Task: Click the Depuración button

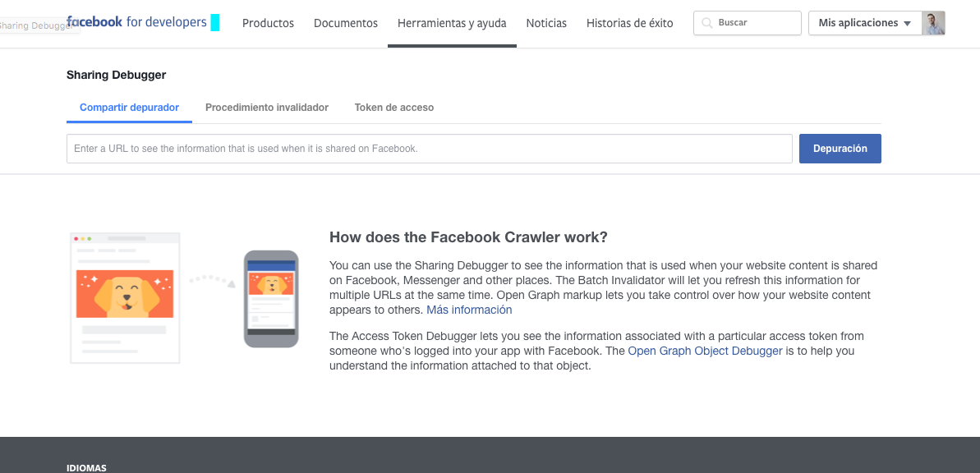Action: coord(840,149)
